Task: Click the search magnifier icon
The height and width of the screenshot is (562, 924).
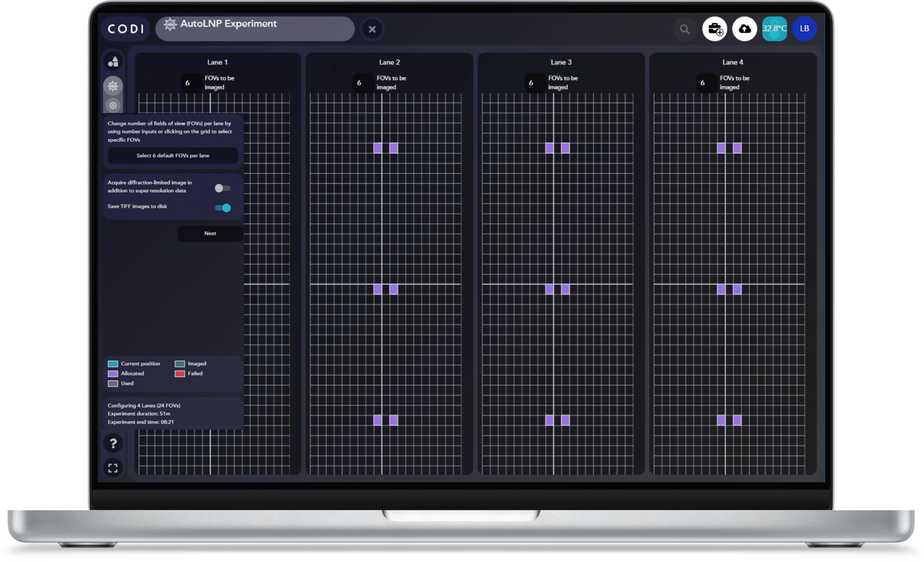Action: [x=685, y=29]
